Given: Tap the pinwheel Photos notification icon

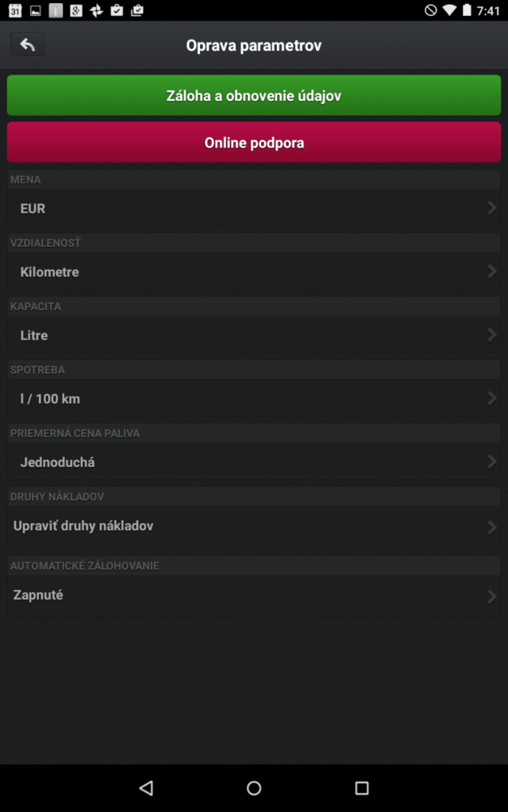Looking at the screenshot, I should tap(96, 10).
